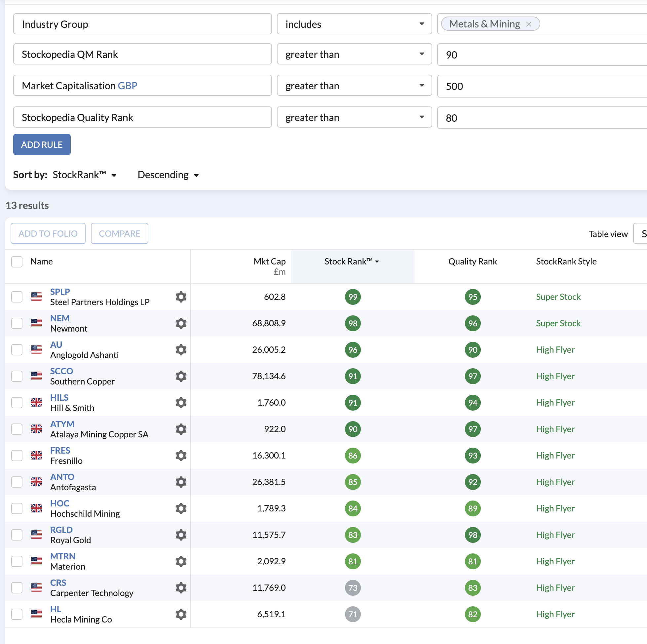Open gear menu beside Royal Gold
This screenshot has height=644, width=647.
(x=181, y=535)
